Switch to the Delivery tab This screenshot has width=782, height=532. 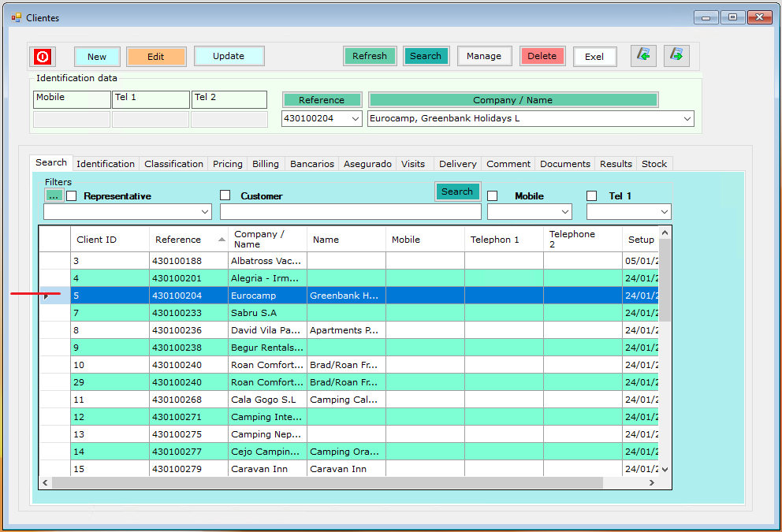[458, 164]
